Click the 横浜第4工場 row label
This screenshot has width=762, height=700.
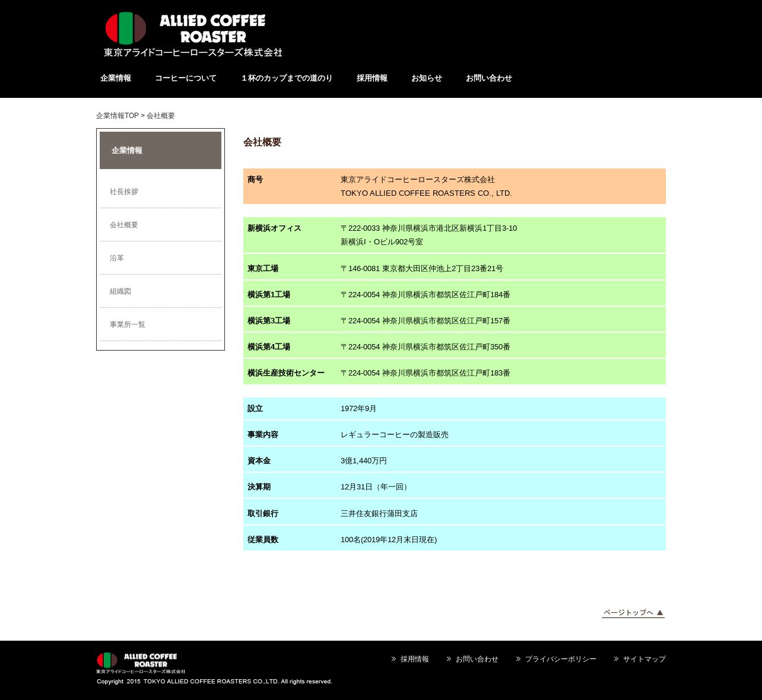pyautogui.click(x=269, y=347)
